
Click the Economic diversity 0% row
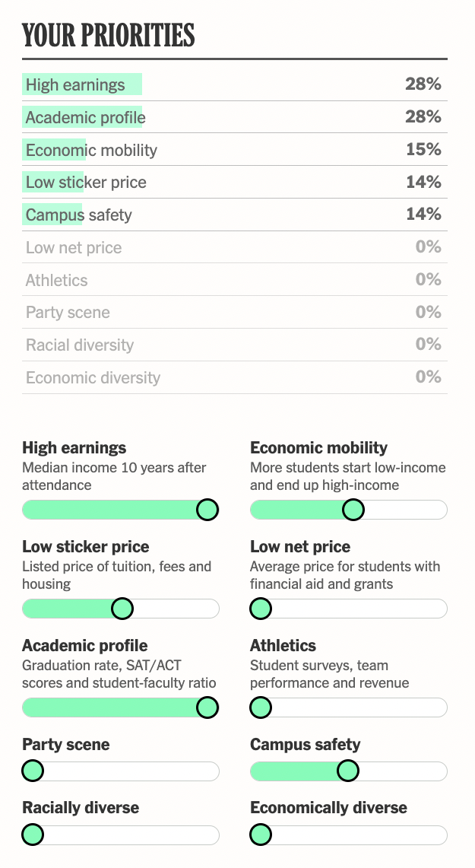(234, 378)
